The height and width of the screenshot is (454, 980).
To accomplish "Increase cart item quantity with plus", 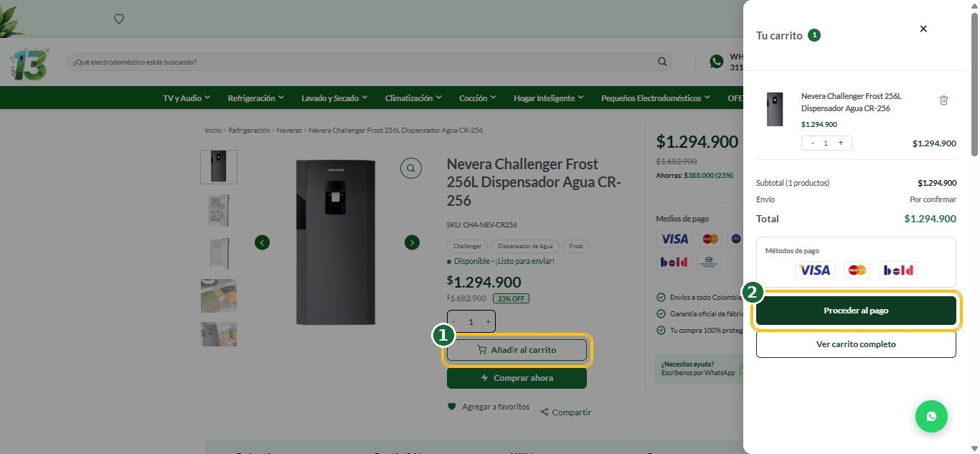I will (x=841, y=143).
